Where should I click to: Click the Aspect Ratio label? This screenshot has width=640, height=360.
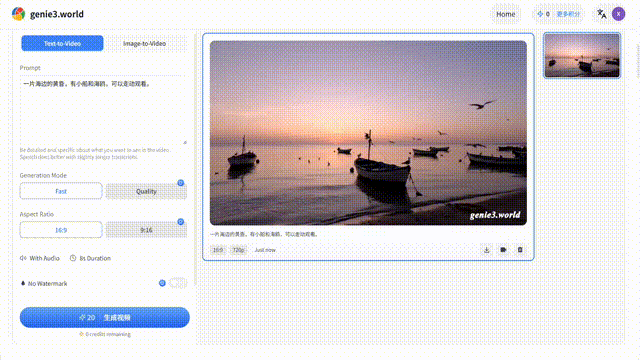point(37,214)
